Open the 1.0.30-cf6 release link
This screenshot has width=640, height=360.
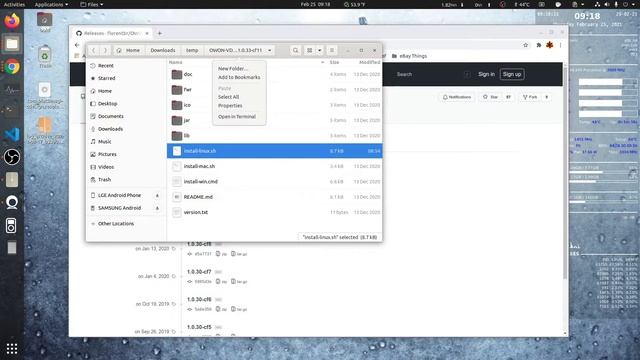pos(199,300)
